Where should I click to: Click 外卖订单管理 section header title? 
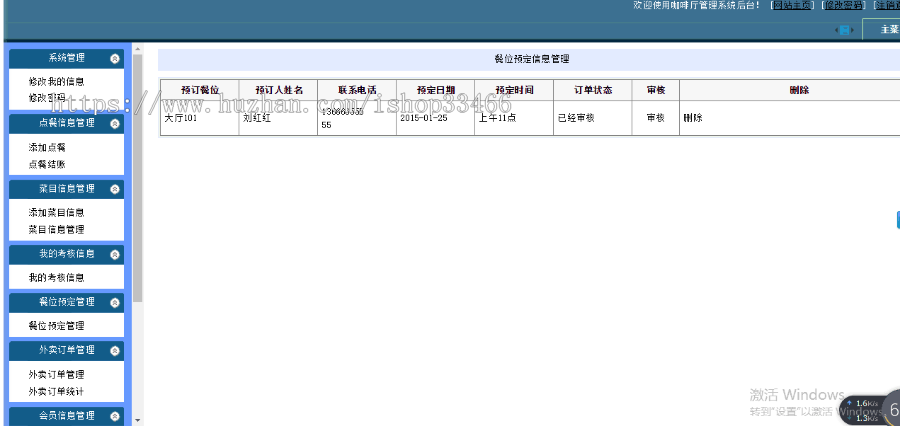(x=67, y=351)
